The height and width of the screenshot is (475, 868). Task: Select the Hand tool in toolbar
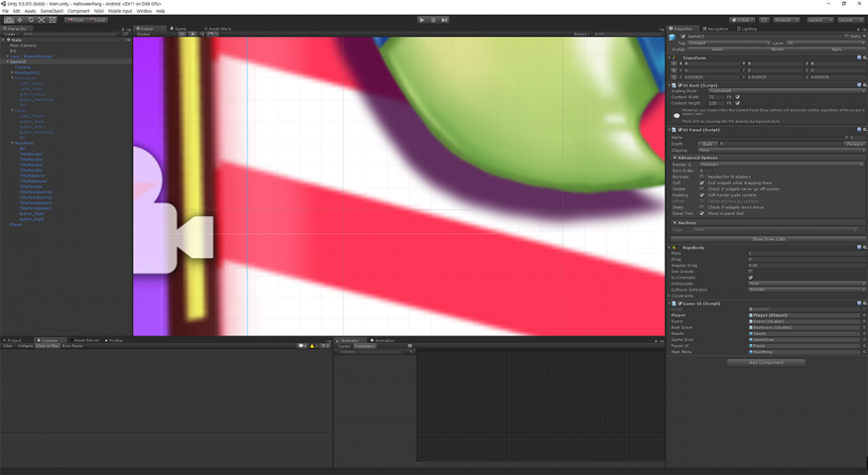point(9,20)
